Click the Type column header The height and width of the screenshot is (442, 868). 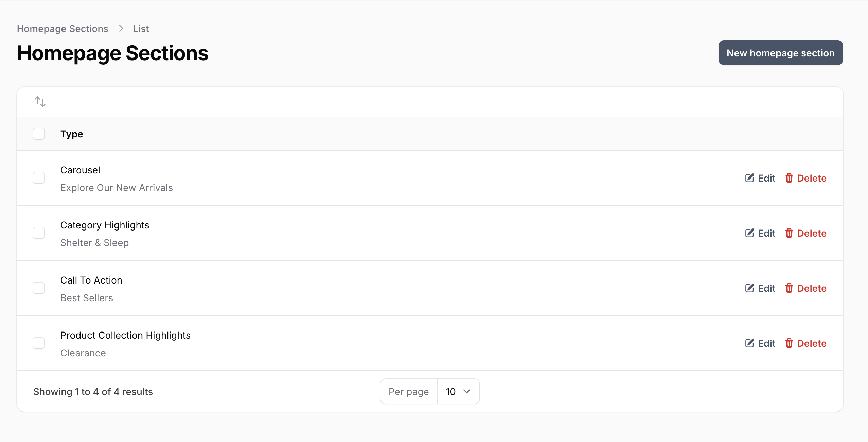click(72, 134)
